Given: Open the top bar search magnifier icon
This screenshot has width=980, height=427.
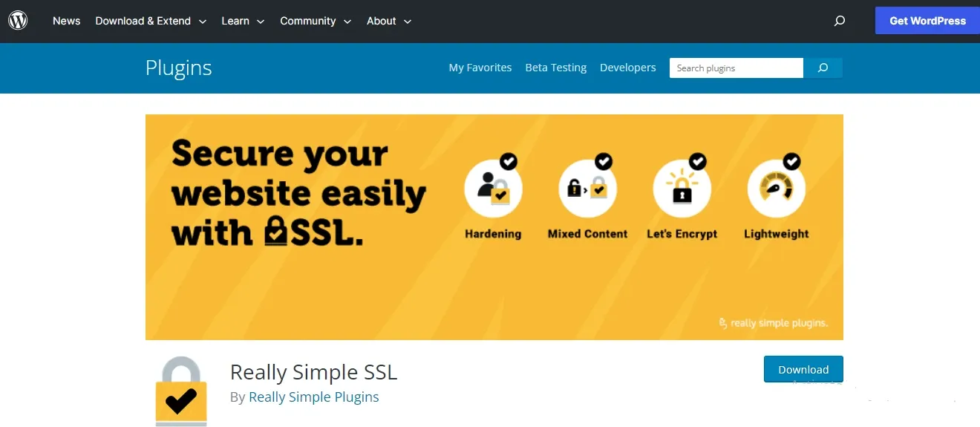Looking at the screenshot, I should click(x=840, y=21).
